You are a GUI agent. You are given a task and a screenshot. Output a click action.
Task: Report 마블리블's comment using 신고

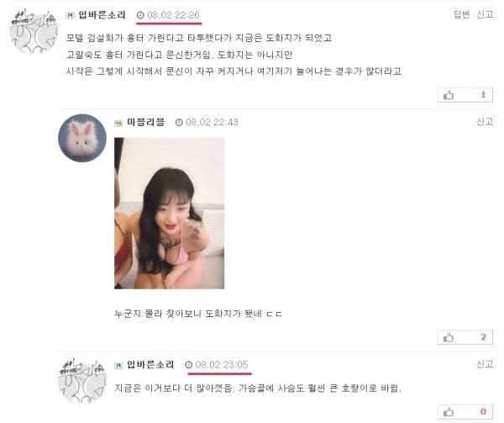coord(485,122)
